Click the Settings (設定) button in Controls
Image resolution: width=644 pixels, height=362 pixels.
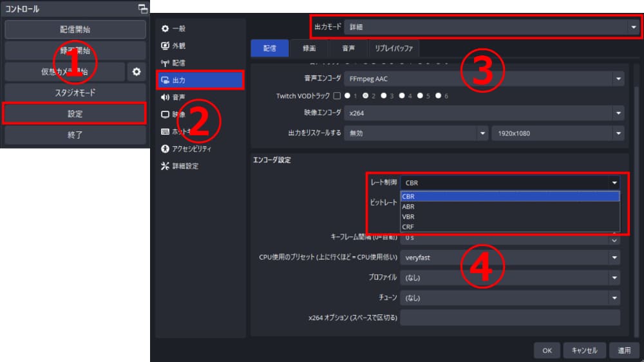point(75,114)
